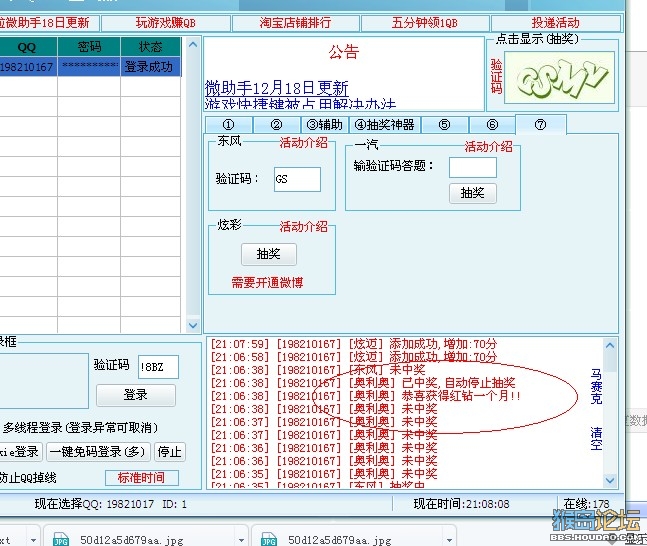Click the 马赛克 vertical link beside the log
The width and height of the screenshot is (647, 546).
[x=596, y=386]
